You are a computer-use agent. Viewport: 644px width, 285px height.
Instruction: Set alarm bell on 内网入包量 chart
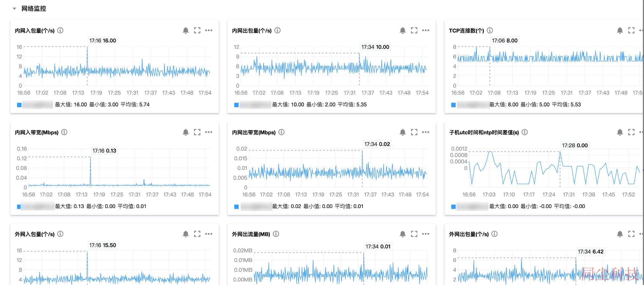coord(186,30)
